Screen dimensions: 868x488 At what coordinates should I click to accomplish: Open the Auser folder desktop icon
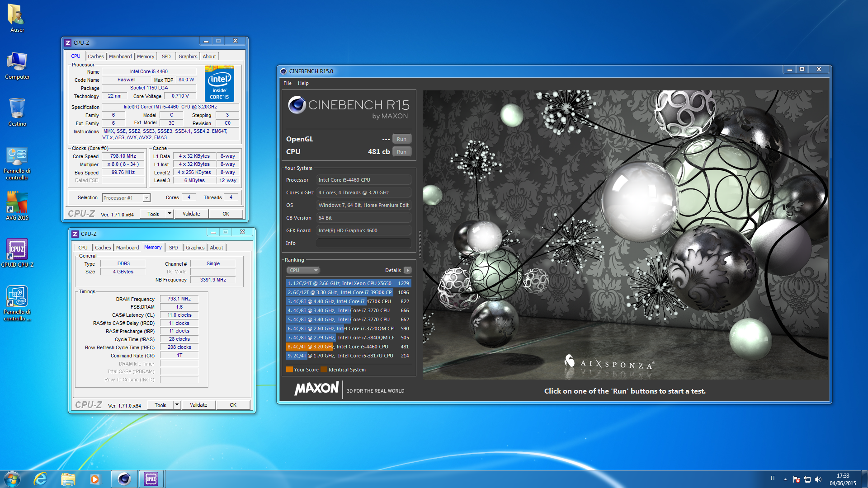(x=17, y=18)
